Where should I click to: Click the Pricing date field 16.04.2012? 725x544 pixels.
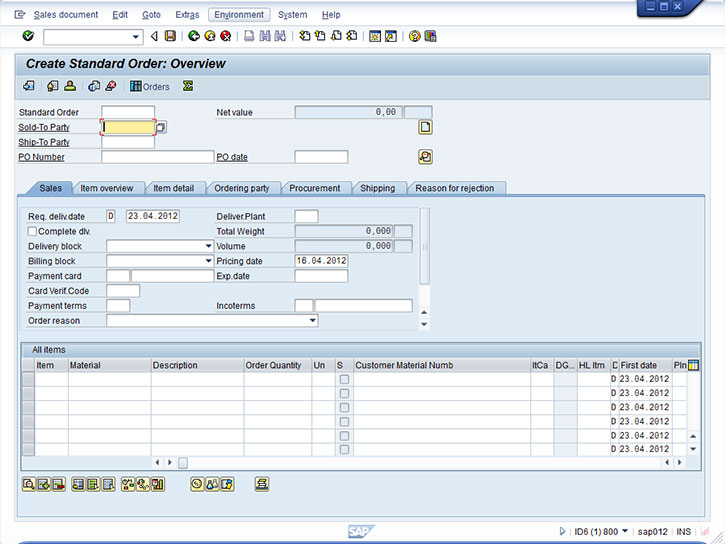point(321,261)
